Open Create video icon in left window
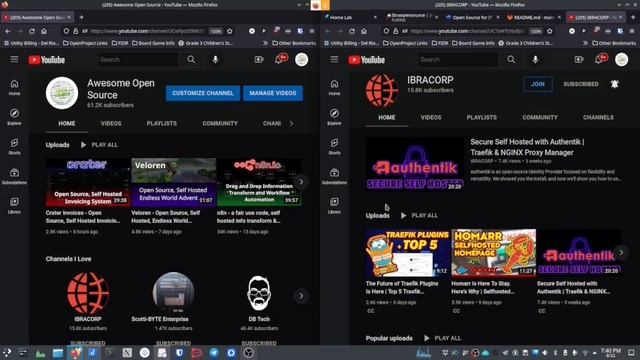 (259, 60)
